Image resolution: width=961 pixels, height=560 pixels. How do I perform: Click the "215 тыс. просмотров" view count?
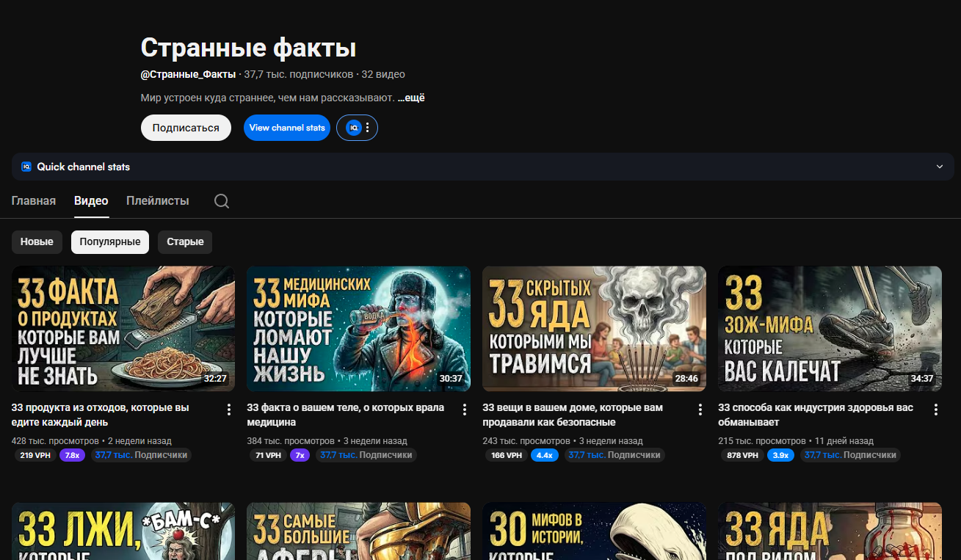coord(761,441)
